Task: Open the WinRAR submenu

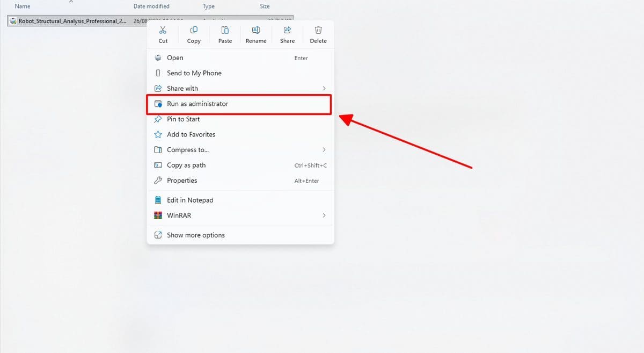Action: (240, 215)
